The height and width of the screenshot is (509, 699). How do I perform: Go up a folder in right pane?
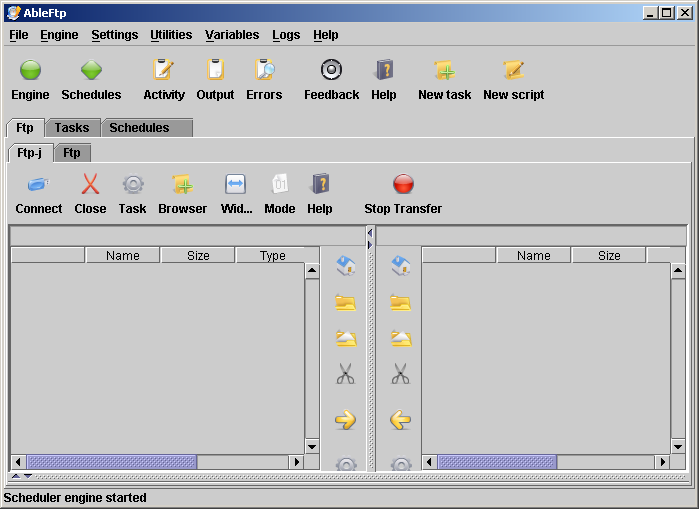point(401,338)
